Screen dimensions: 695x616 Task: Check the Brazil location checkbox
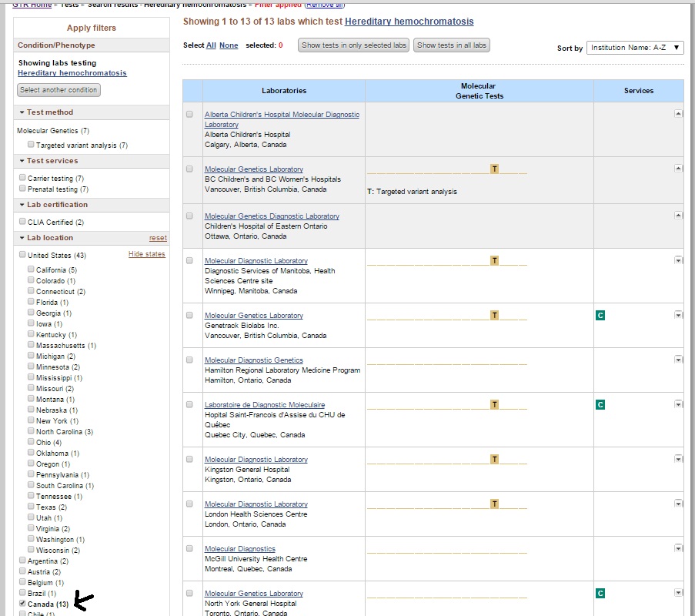[x=22, y=593]
